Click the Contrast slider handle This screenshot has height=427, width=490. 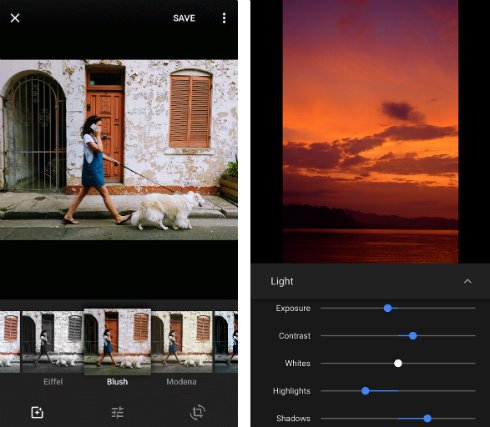(x=413, y=336)
